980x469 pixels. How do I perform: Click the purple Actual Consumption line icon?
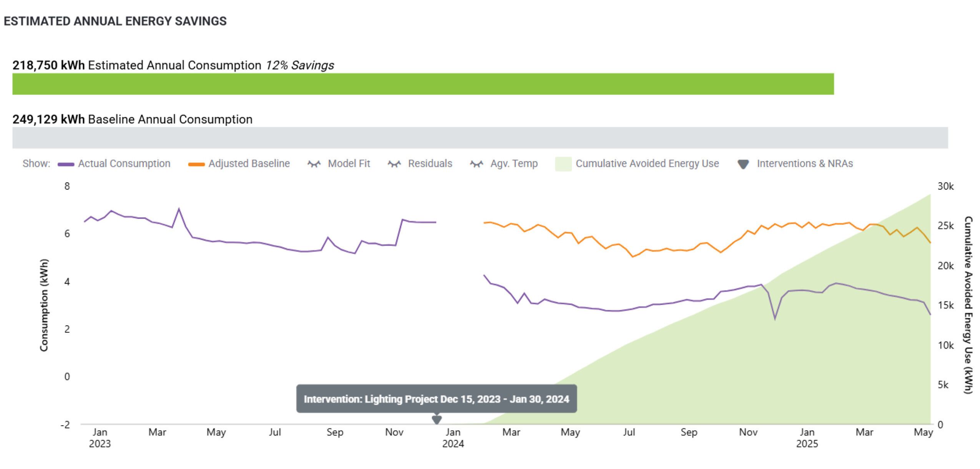coord(66,164)
